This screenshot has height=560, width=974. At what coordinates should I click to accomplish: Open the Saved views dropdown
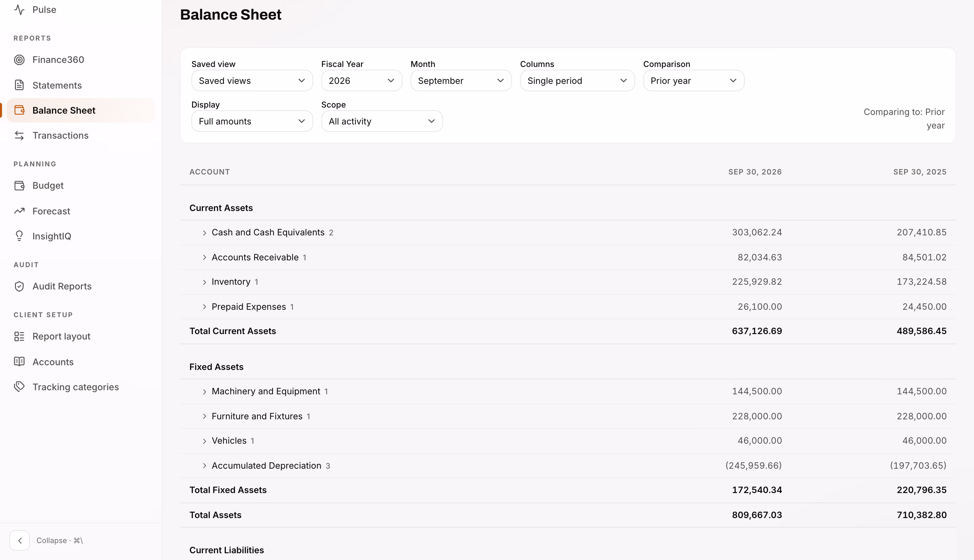tap(252, 80)
